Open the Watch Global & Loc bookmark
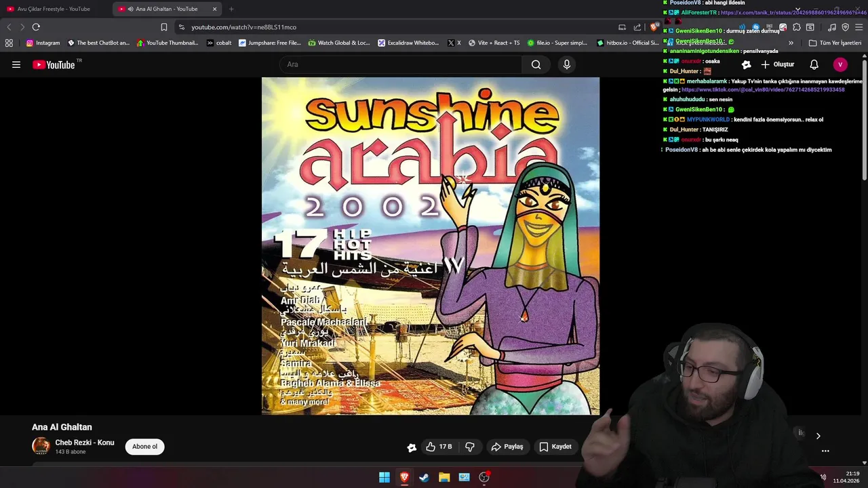Screen dimensions: 868x488 (339, 43)
